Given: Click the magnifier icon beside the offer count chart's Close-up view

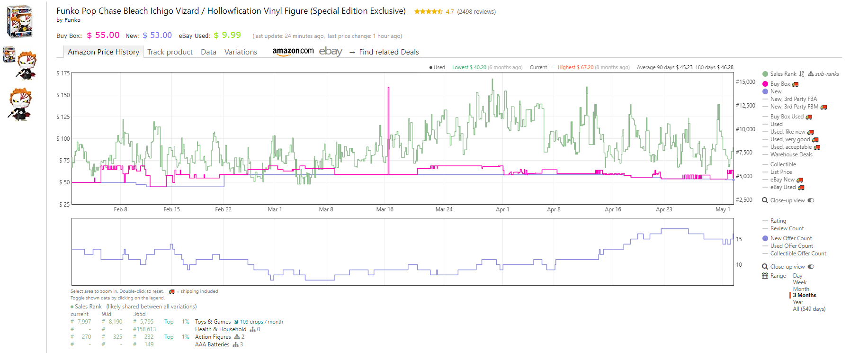Looking at the screenshot, I should (765, 267).
